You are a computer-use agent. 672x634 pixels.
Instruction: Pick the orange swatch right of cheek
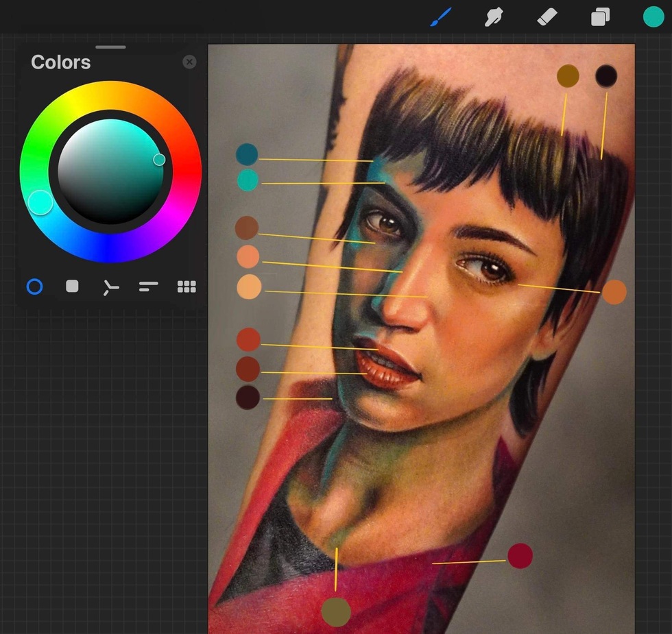pyautogui.click(x=614, y=292)
